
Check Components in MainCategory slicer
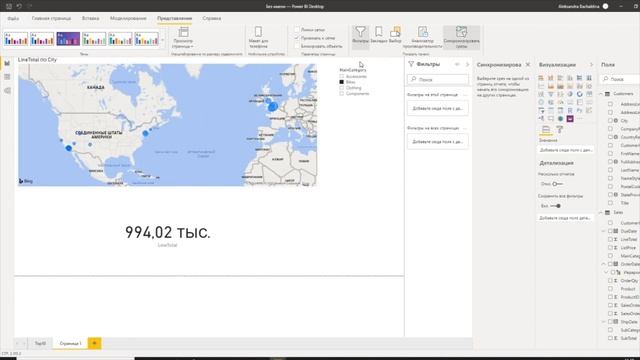[342, 93]
